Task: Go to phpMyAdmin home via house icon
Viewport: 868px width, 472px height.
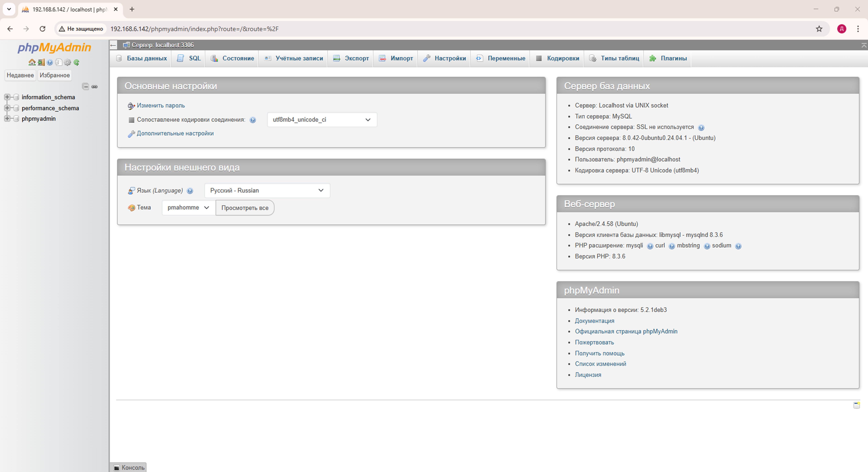Action: 32,62
